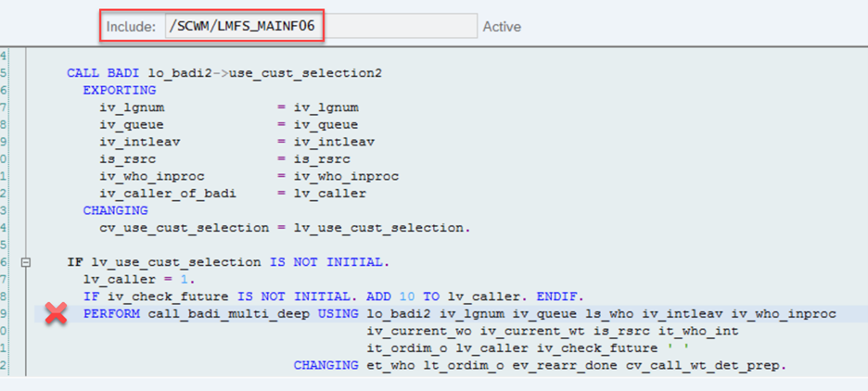
Task: Click the 'iv_intleav = iv_intleav' parameter line
Action: tap(236, 142)
